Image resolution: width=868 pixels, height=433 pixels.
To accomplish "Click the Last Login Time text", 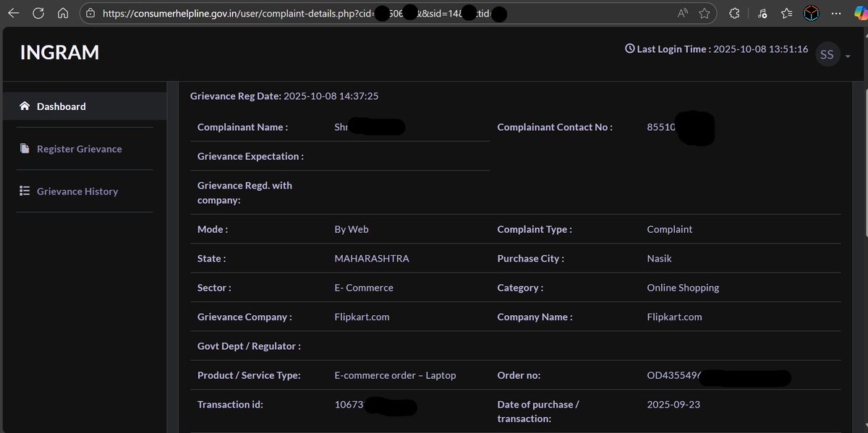I will pyautogui.click(x=723, y=49).
